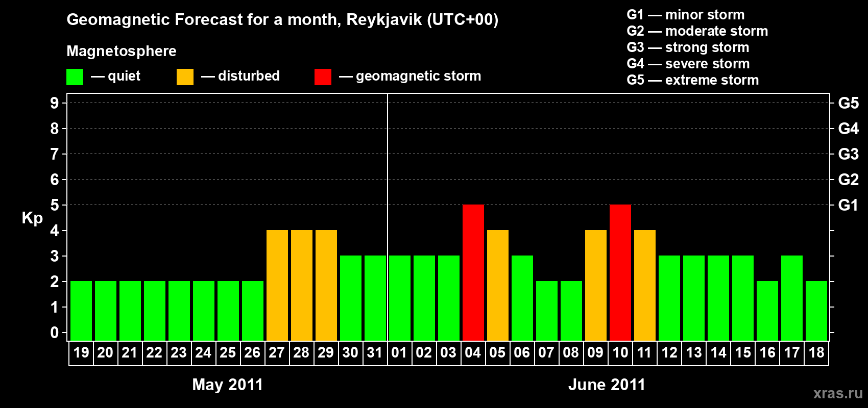
Task: Click the G5 label on right axis
Action: pyautogui.click(x=849, y=103)
